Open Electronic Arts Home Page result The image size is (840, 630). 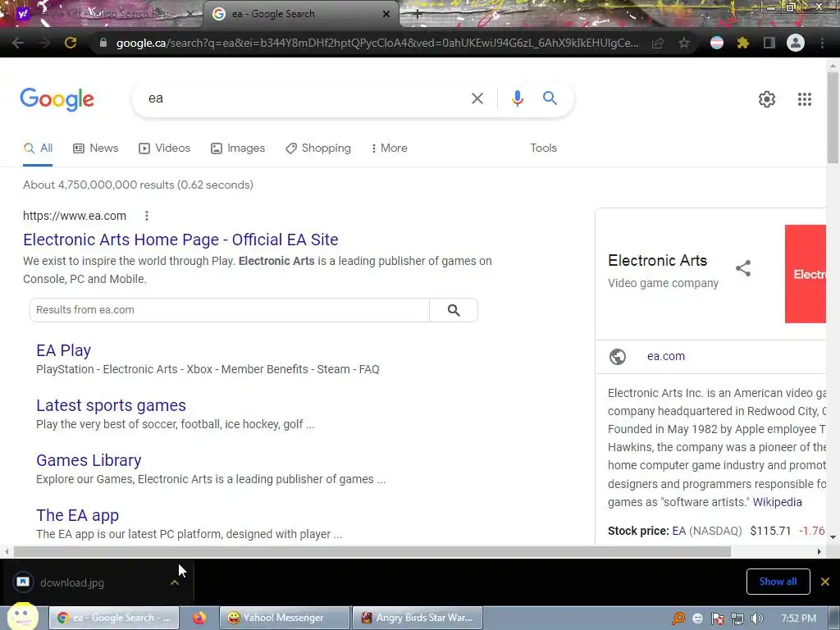click(180, 240)
